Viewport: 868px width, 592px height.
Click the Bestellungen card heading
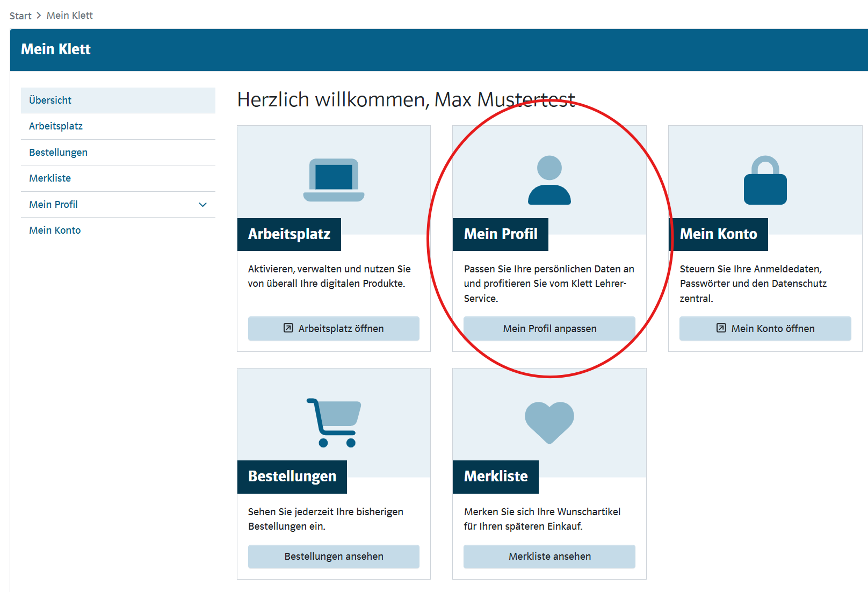[292, 477]
